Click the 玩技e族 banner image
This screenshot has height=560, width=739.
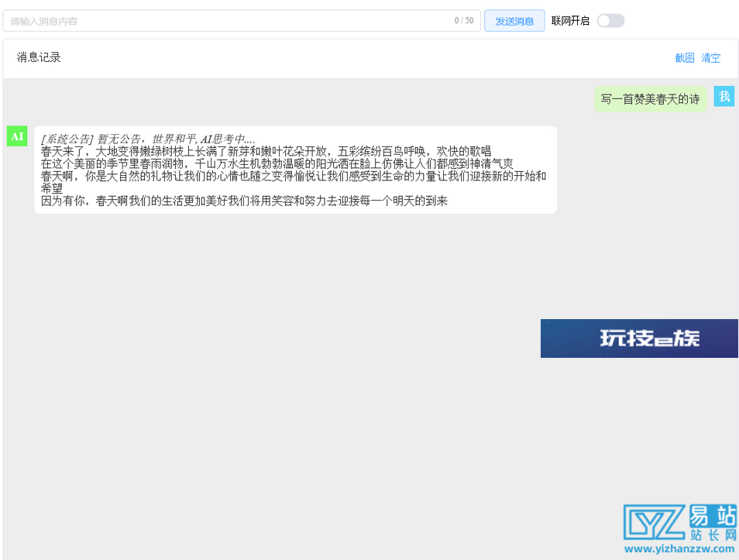[639, 338]
